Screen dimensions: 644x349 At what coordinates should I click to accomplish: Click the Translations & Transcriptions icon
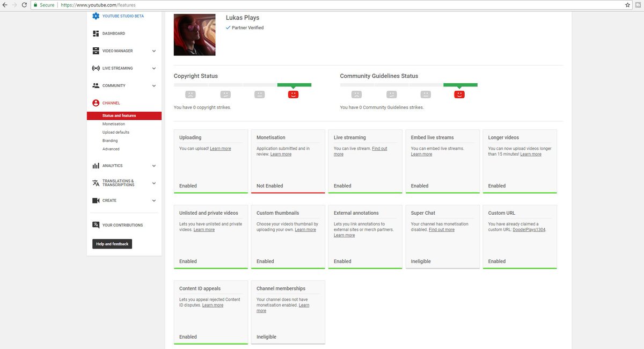point(96,183)
